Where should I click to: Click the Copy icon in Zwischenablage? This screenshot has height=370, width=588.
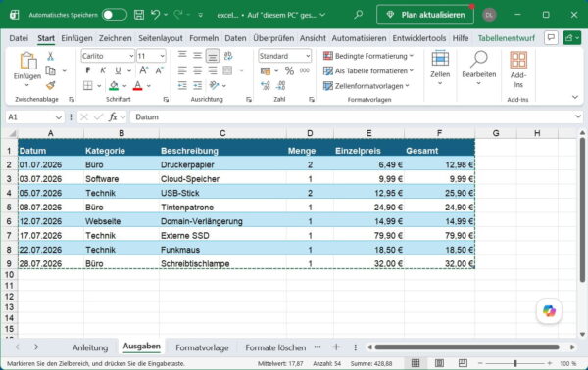pyautogui.click(x=50, y=70)
